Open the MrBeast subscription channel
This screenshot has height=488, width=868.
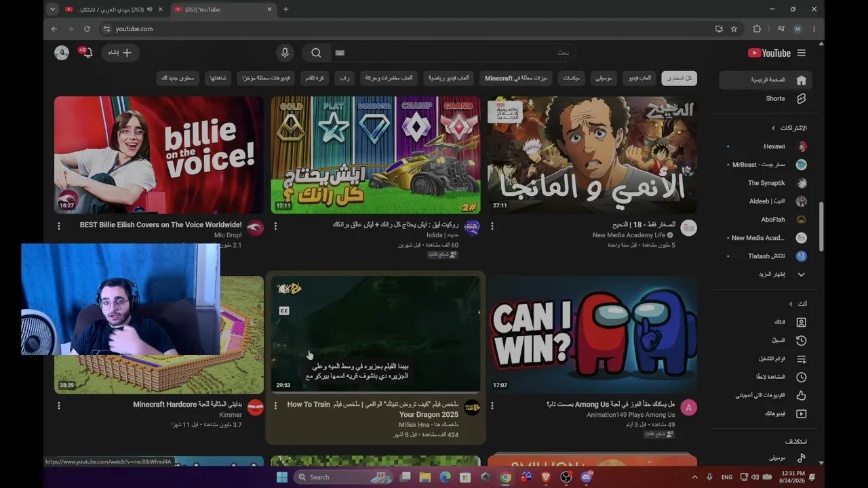tap(764, 165)
